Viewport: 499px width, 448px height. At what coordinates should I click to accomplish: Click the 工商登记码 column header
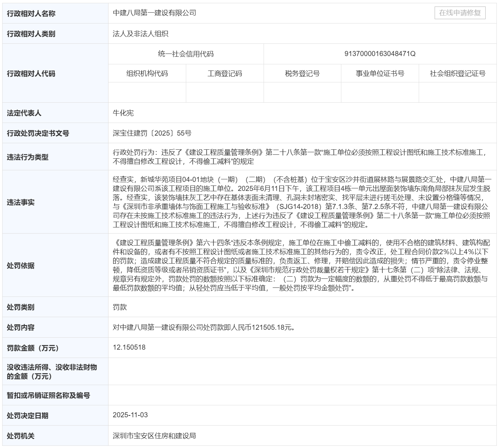coord(225,74)
